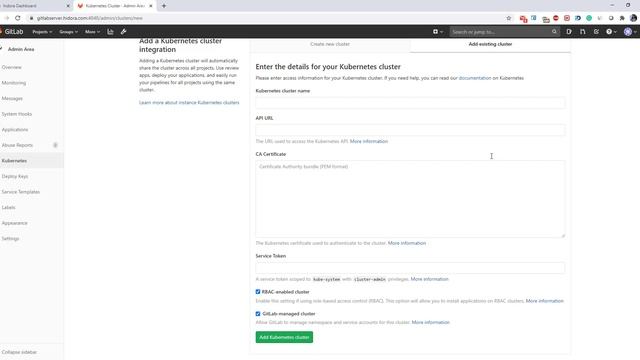
Task: Click the site lock icon in address bar
Action: (31, 18)
